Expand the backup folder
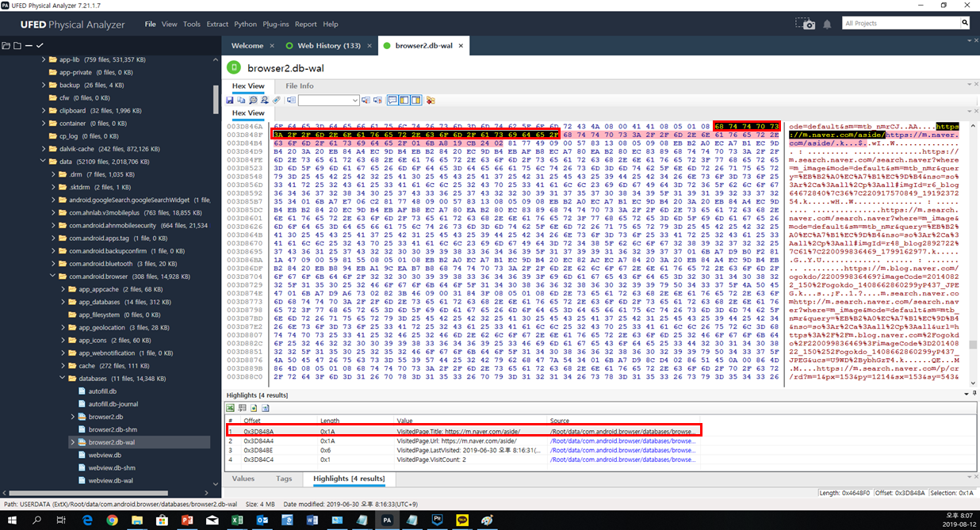The image size is (980, 530). (44, 85)
